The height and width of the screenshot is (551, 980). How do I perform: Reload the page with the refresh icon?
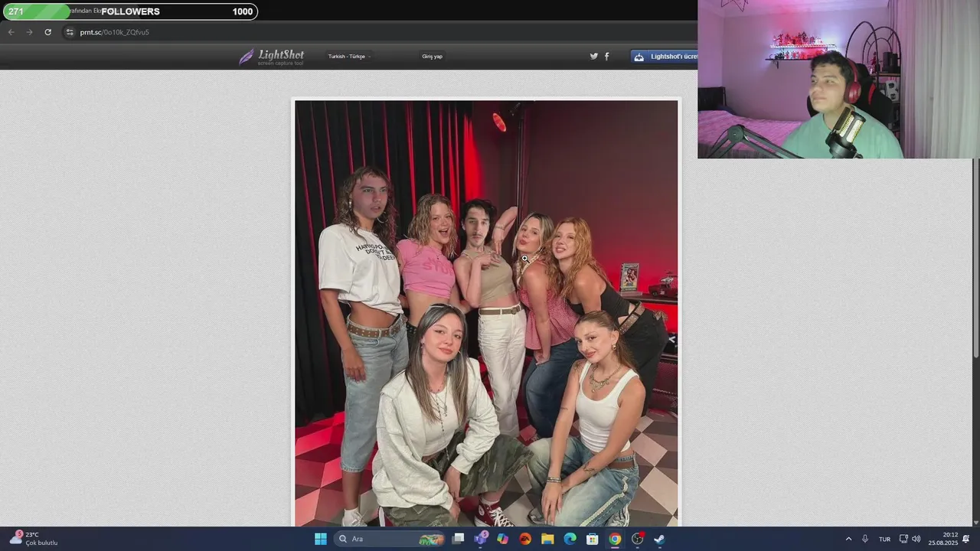(x=47, y=32)
